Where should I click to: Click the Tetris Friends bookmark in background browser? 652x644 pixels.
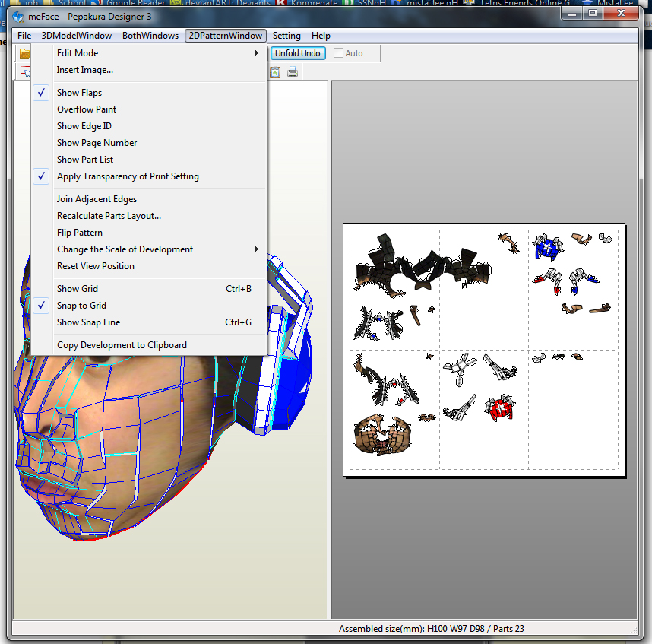[521, 3]
